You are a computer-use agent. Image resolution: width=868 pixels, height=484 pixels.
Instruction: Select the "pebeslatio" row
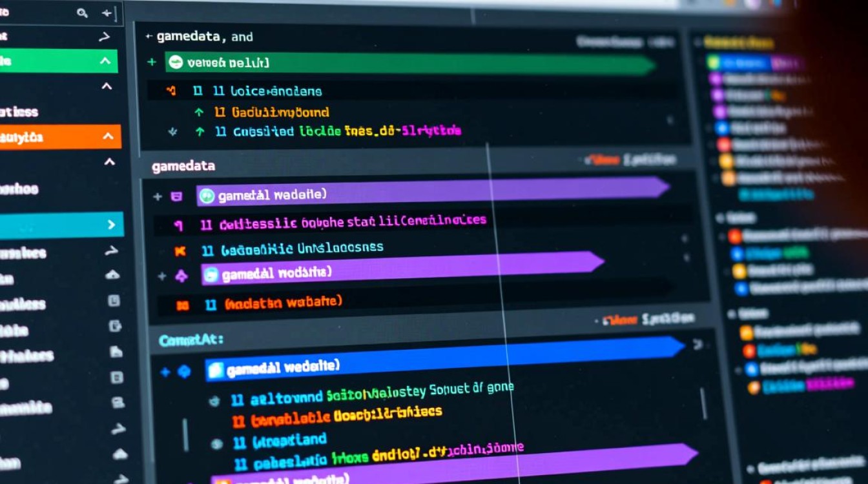[x=378, y=457]
